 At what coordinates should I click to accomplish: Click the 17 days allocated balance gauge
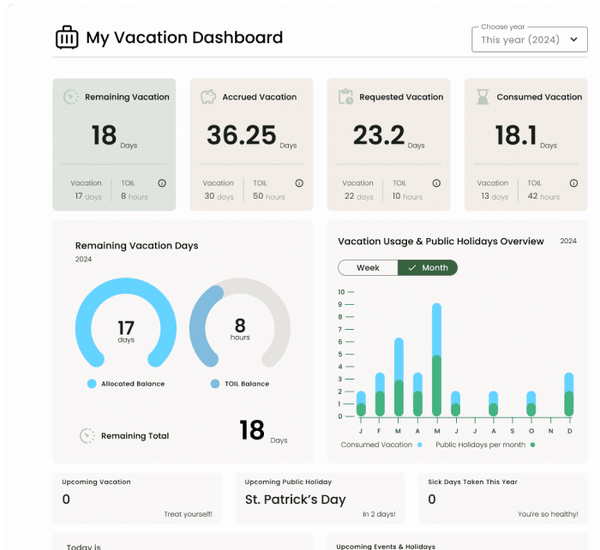[126, 323]
